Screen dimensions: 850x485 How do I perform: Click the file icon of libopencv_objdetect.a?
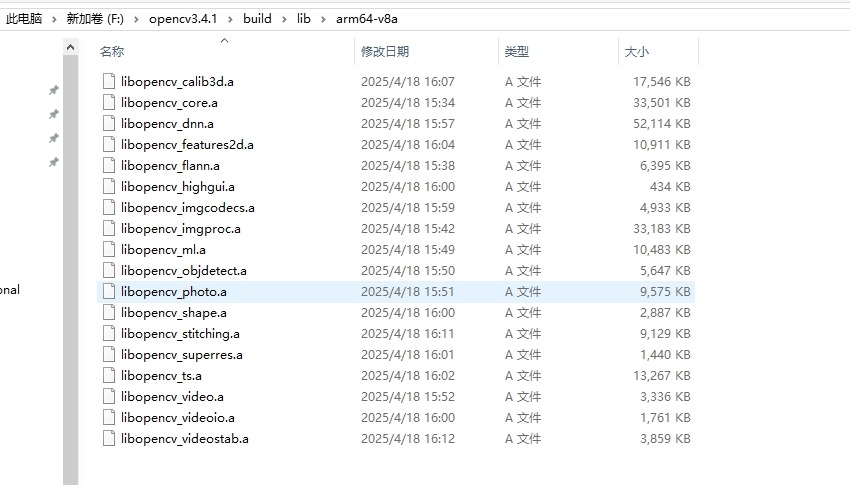[109, 270]
